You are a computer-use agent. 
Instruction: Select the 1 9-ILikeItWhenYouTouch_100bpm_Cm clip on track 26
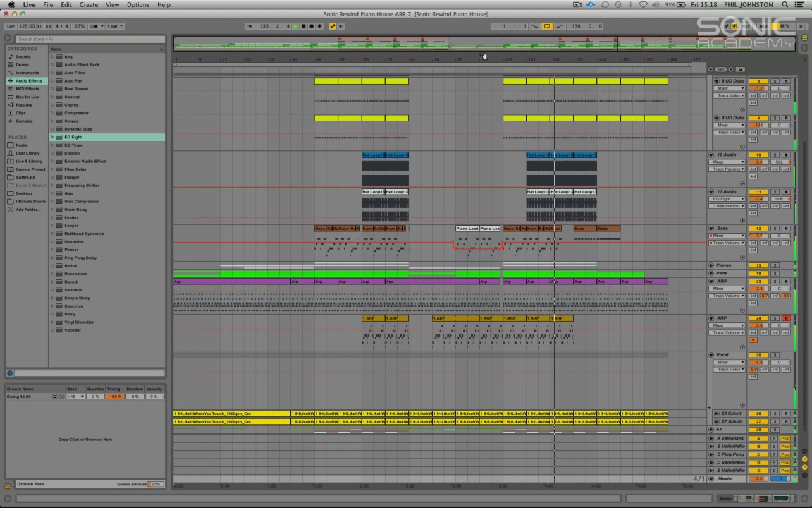click(232, 413)
